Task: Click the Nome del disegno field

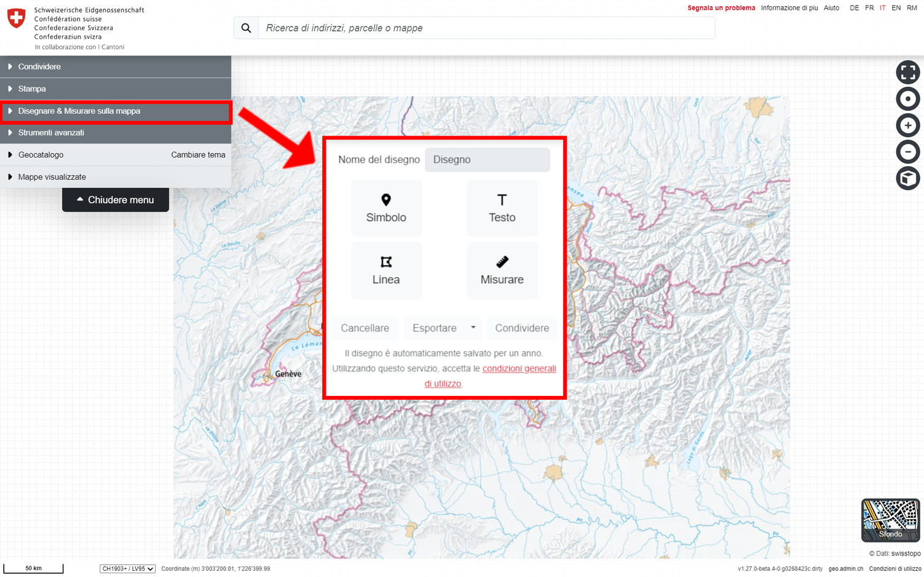Action: (x=487, y=159)
